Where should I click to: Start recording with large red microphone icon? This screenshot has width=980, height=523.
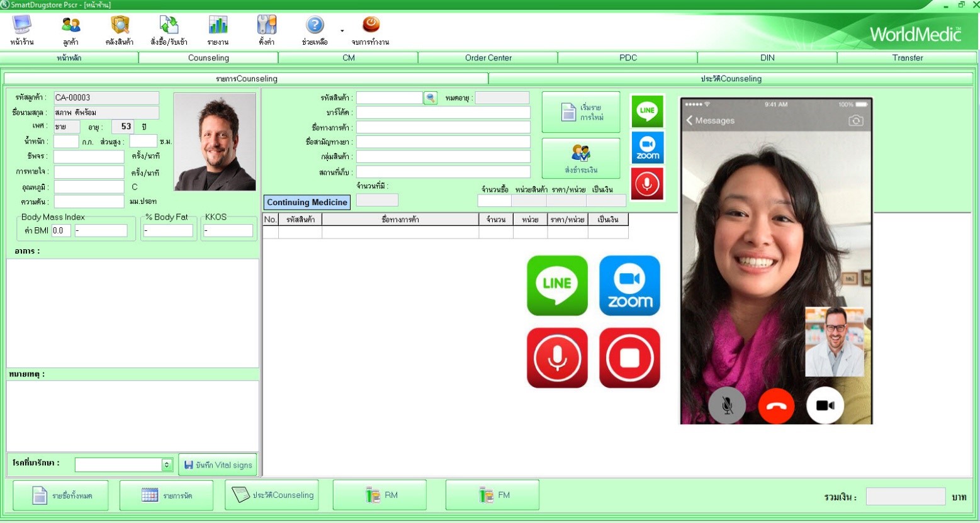click(x=557, y=357)
